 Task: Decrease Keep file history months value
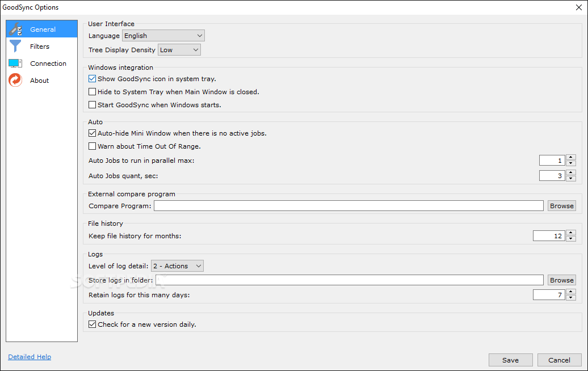[x=571, y=239]
